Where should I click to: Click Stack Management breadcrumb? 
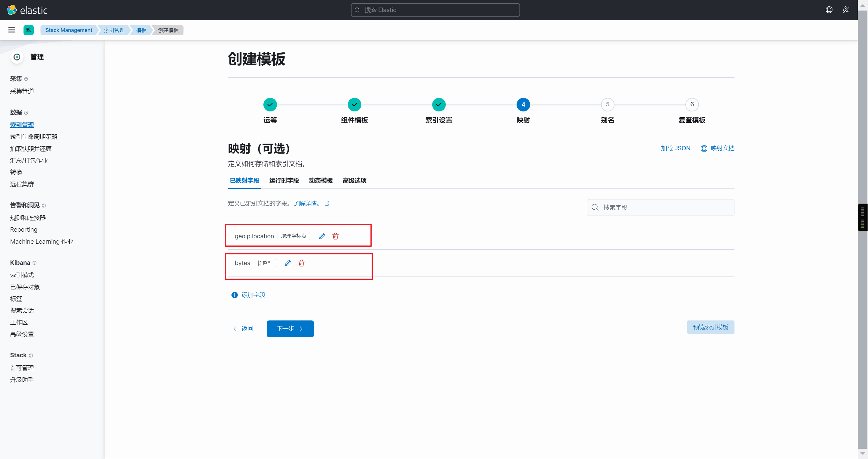pos(69,30)
